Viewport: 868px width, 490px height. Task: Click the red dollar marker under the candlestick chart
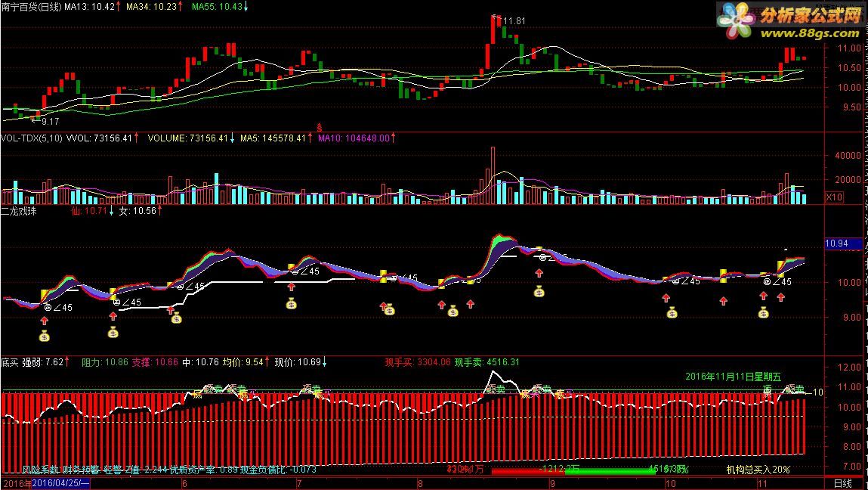click(x=319, y=128)
